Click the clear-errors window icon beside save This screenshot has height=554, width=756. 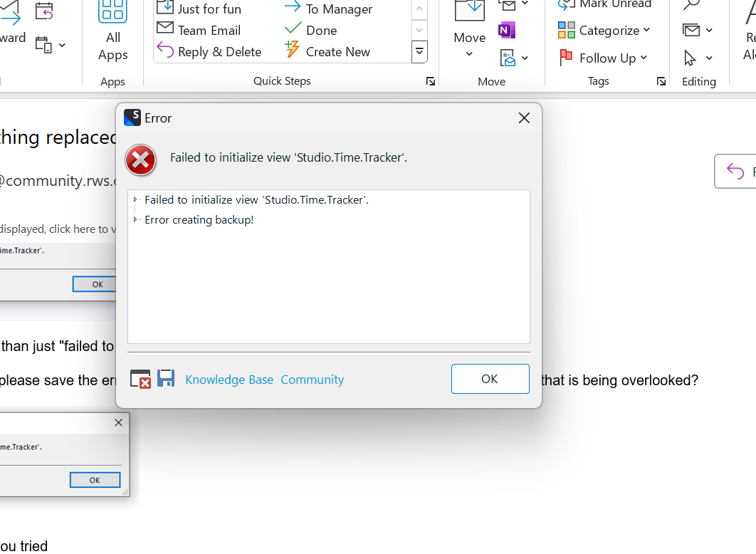tap(140, 379)
